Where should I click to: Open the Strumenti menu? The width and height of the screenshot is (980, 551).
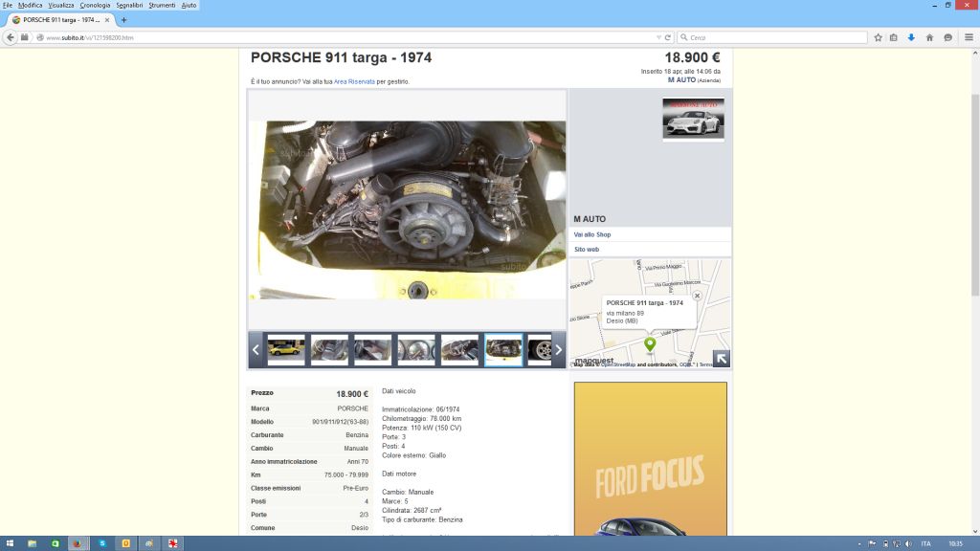pos(162,5)
